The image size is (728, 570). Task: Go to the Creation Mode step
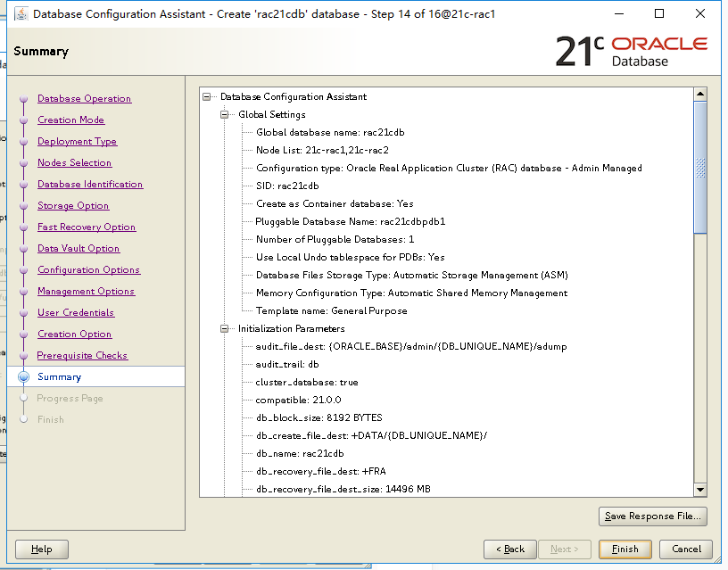point(70,120)
